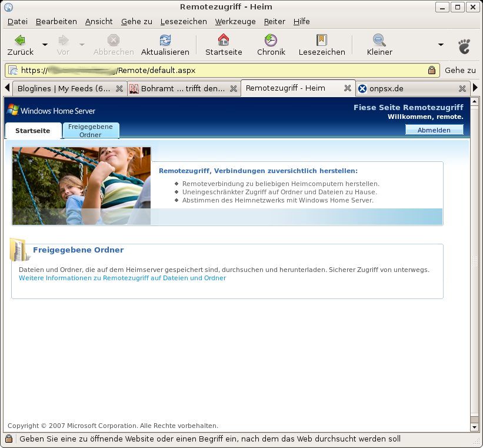Close the Bloglines My Feeds tab

pos(119,88)
